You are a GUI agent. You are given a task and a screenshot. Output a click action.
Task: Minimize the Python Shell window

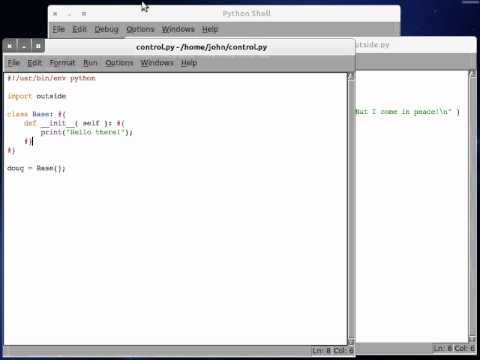(69, 14)
